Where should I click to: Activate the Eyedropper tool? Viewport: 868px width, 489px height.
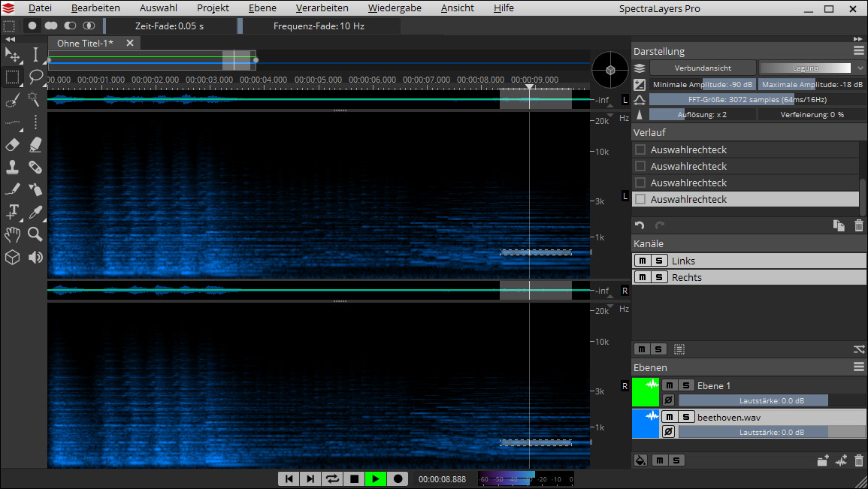pos(35,212)
